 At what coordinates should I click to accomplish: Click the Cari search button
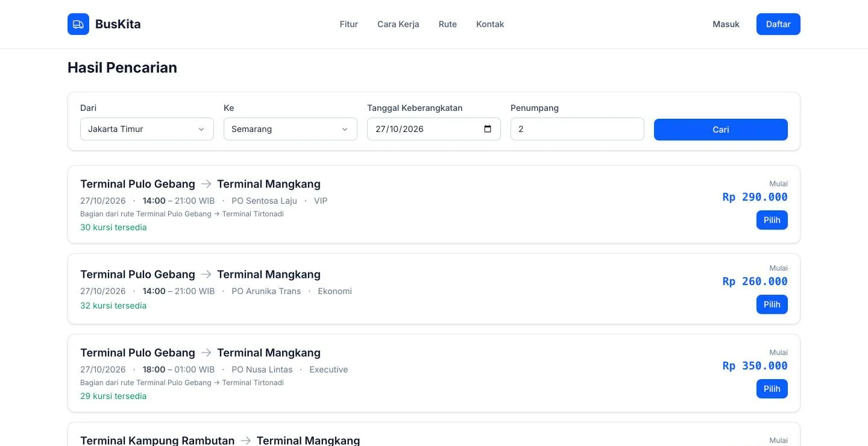[x=721, y=130]
